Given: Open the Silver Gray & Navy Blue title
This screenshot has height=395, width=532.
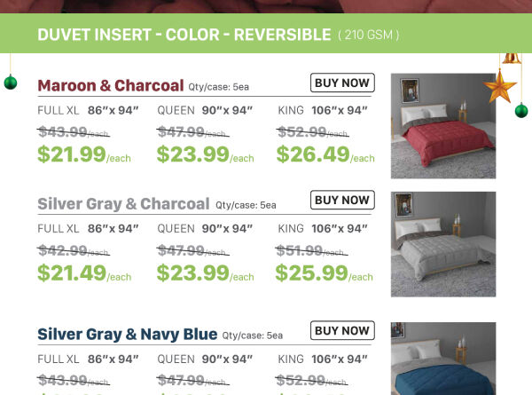Looking at the screenshot, I should pos(127,334).
